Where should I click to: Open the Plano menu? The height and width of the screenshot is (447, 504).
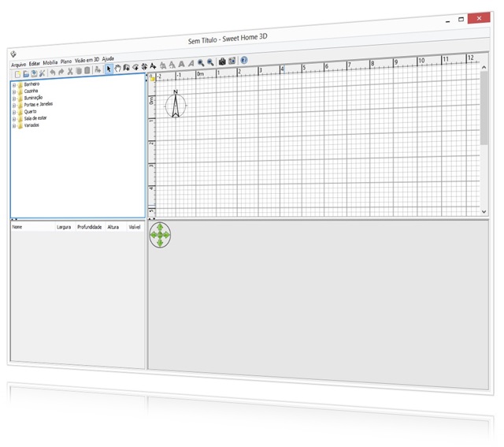click(66, 61)
